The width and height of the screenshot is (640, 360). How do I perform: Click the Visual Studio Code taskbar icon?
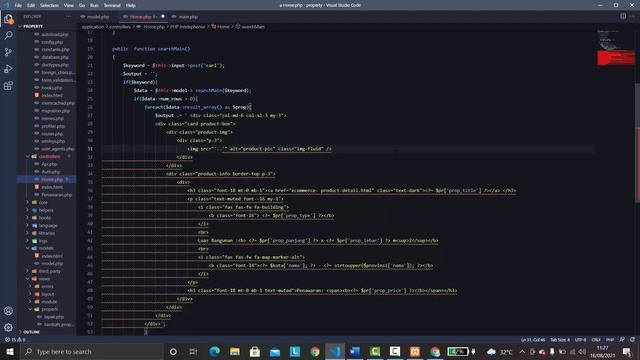tap(335, 351)
